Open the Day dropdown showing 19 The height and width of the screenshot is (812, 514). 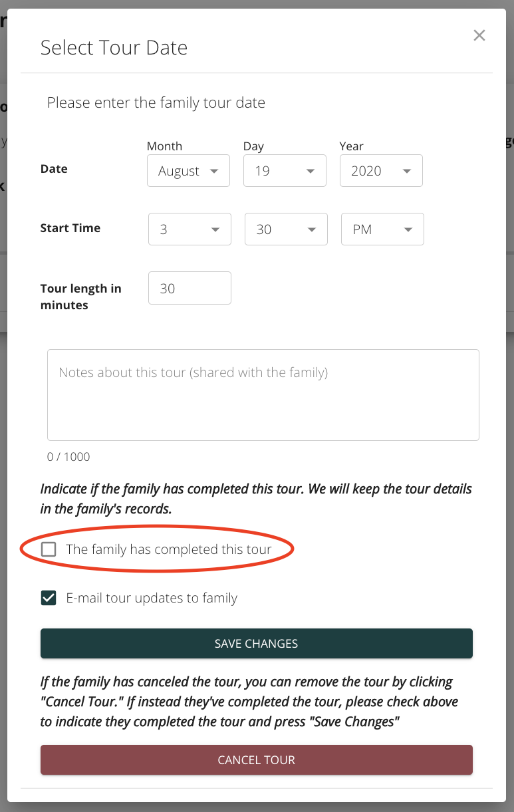point(285,171)
